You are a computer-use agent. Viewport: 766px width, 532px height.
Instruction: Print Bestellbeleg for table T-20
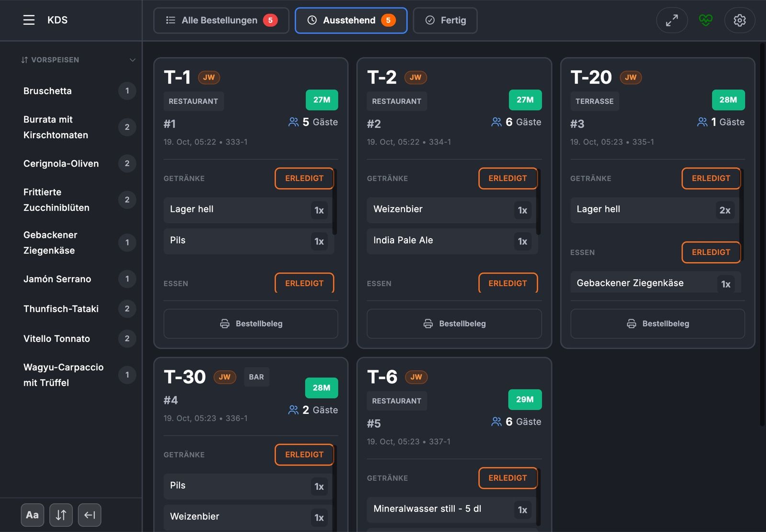658,324
